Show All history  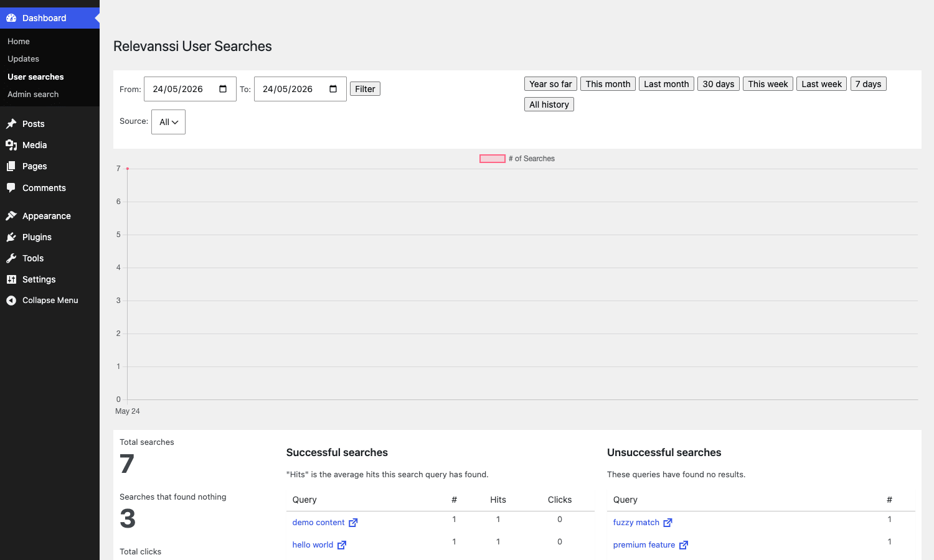pos(549,105)
